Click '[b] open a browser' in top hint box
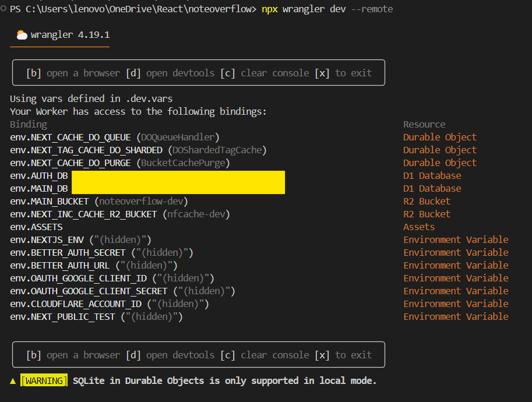This screenshot has height=402, width=532. (x=73, y=73)
